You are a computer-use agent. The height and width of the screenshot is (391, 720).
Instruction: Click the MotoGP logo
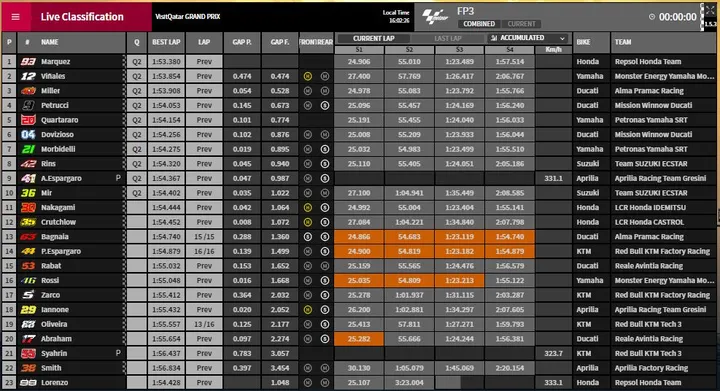[x=434, y=17]
